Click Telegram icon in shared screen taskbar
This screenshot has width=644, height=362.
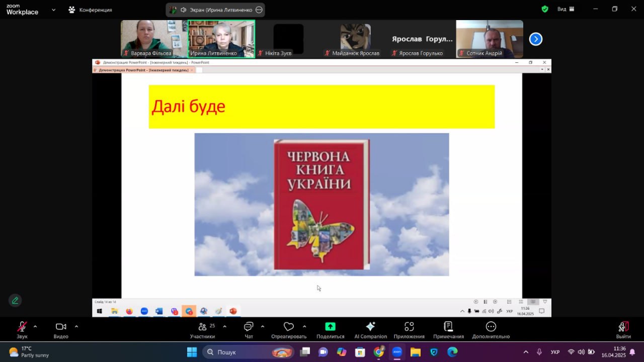pyautogui.click(x=189, y=311)
